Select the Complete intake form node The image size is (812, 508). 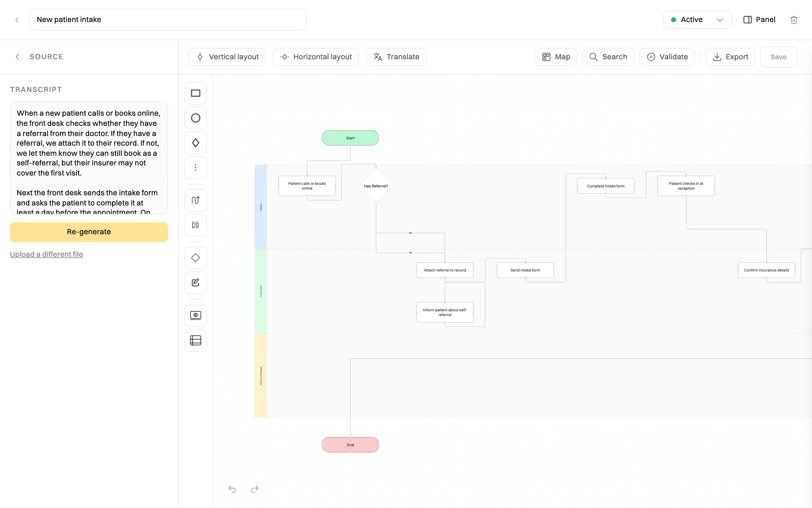tap(606, 186)
